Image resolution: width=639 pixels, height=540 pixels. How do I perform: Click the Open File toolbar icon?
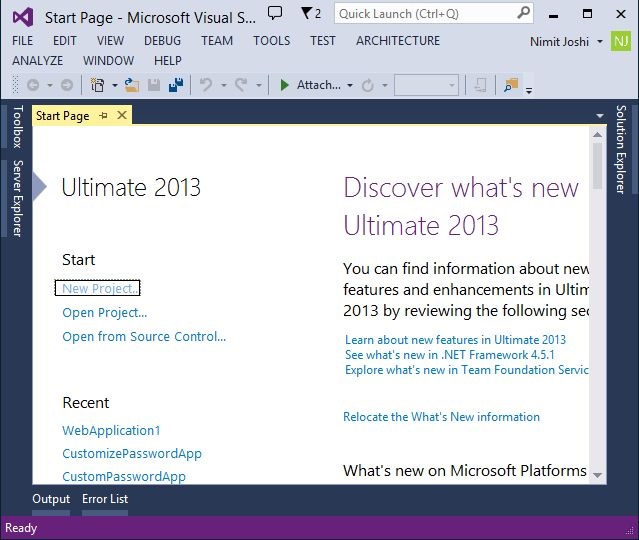click(x=132, y=85)
